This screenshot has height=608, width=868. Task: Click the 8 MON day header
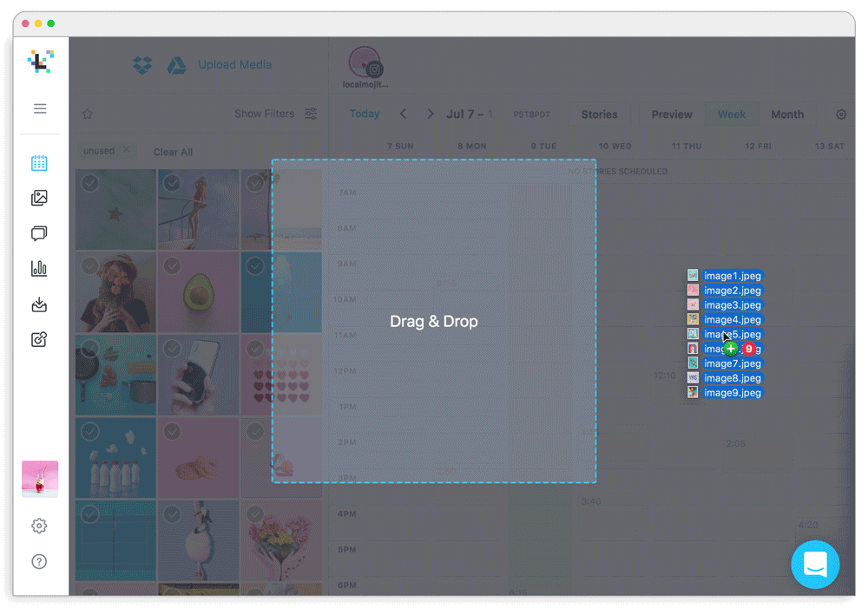472,146
